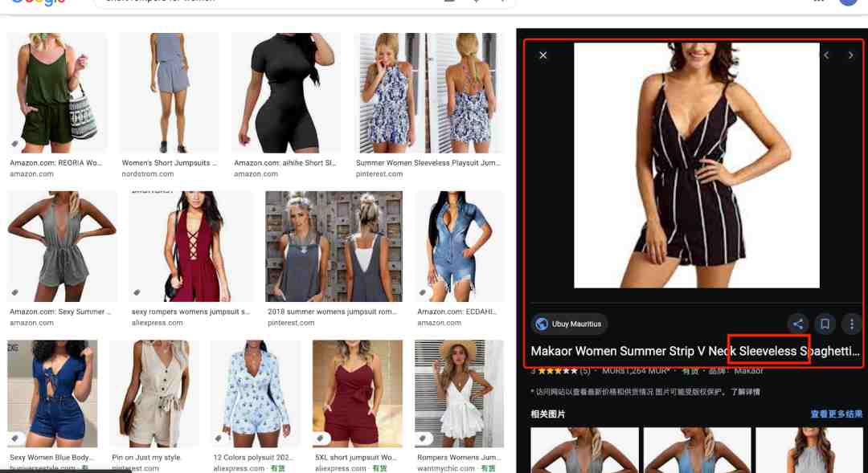Share the Makaor romper image
The image size is (868, 473).
click(x=798, y=324)
